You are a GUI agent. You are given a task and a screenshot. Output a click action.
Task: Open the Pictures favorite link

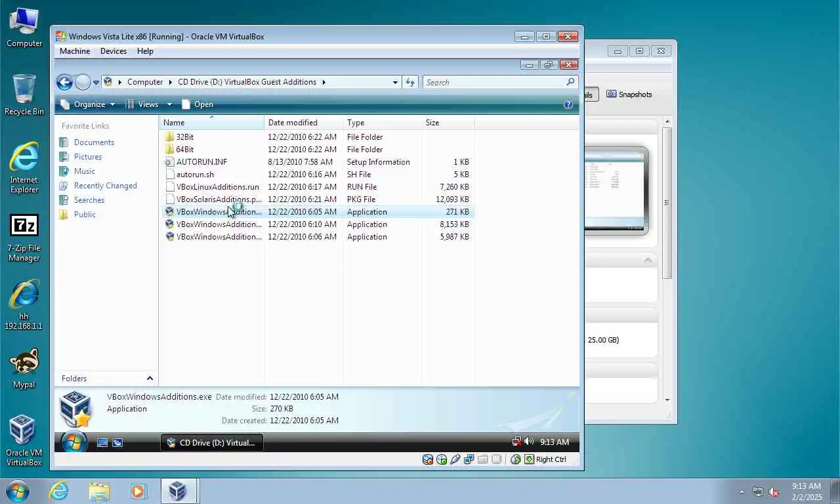pos(88,157)
